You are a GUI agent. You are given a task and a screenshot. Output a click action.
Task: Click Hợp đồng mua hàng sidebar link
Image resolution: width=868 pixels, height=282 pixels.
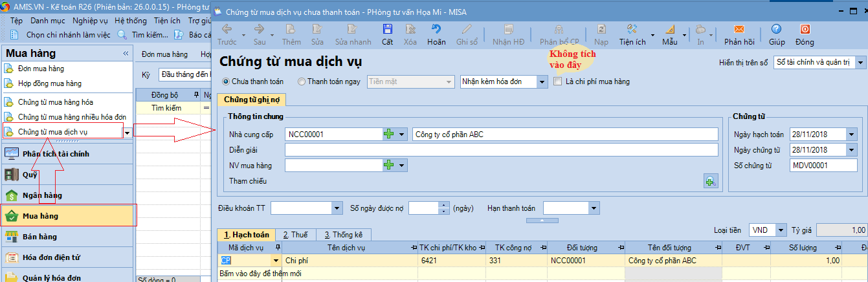click(x=50, y=83)
